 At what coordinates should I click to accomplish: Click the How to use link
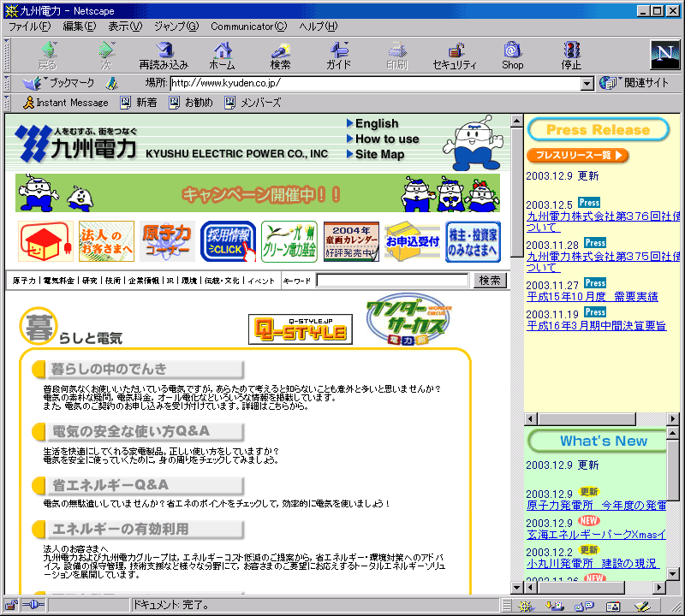coord(383,139)
